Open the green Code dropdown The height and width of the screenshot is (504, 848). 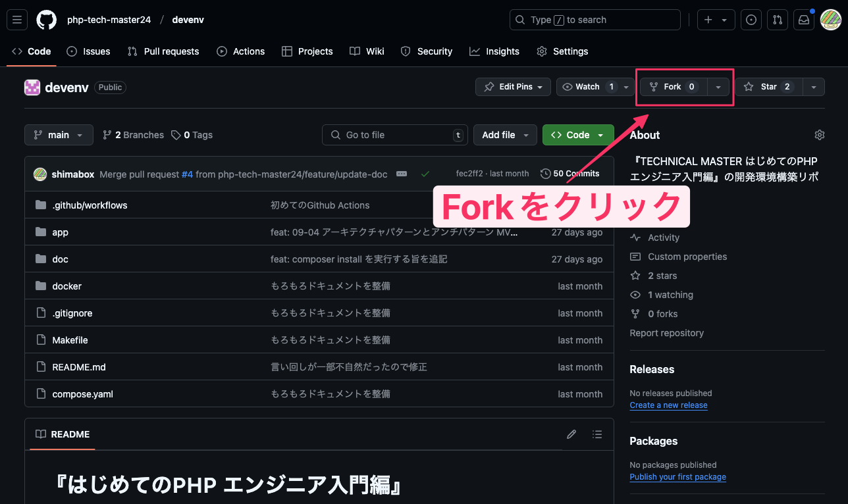578,135
